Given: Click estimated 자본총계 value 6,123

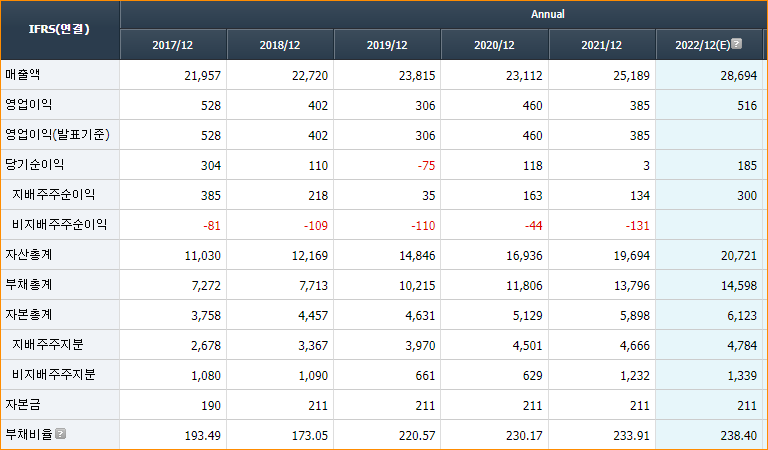Looking at the screenshot, I should coord(742,316).
